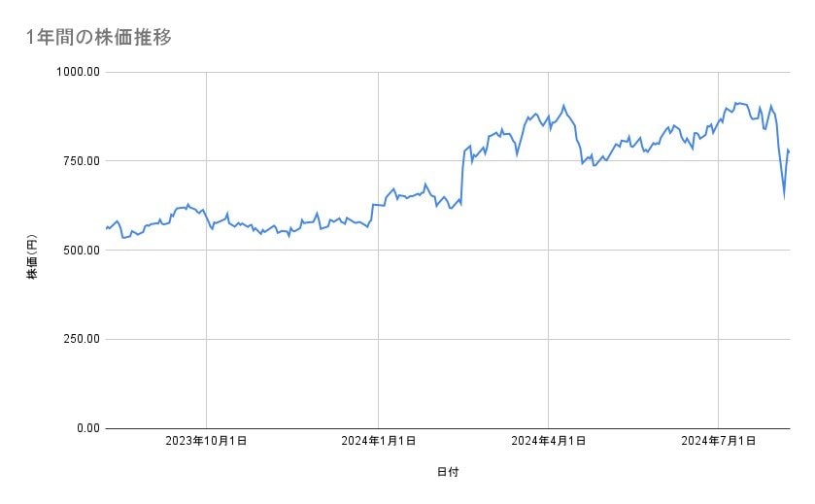The width and height of the screenshot is (815, 504).
Task: Click the line's peak just after 2024年4月1日
Action: [x=563, y=106]
